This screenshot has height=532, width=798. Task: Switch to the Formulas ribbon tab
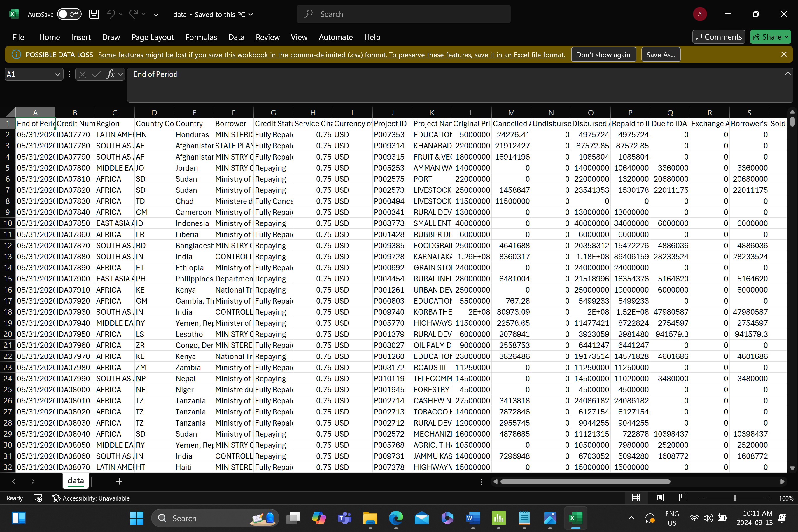point(201,37)
